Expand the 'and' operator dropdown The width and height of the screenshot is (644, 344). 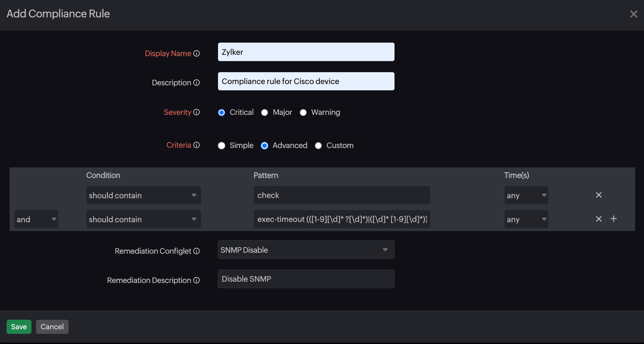pos(36,219)
